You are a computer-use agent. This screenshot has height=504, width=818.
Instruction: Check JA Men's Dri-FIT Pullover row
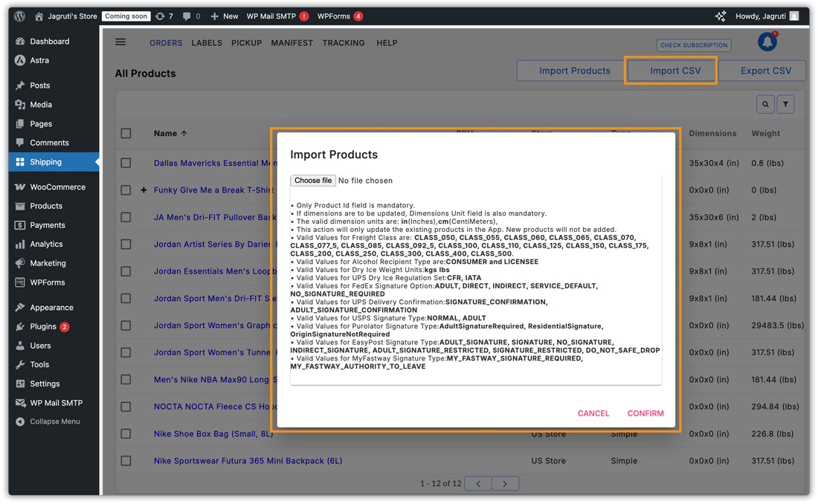pyautogui.click(x=126, y=217)
